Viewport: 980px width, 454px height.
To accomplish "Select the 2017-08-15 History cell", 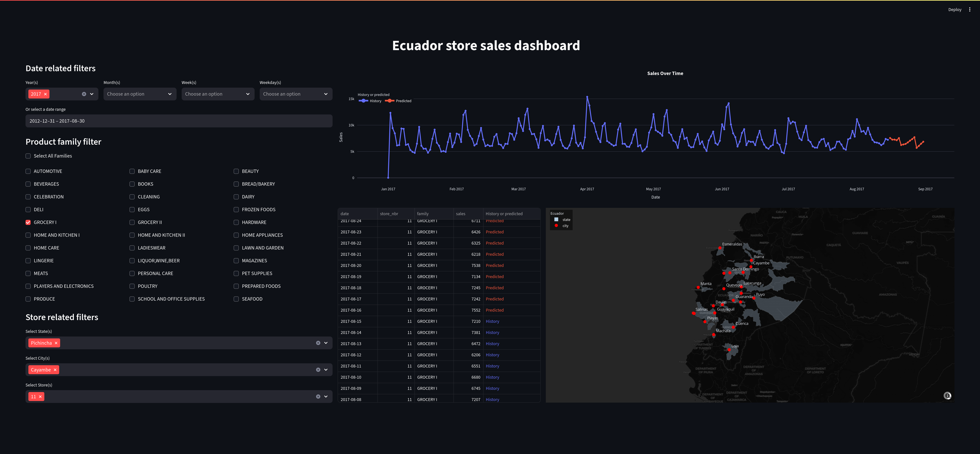I will click(512, 322).
